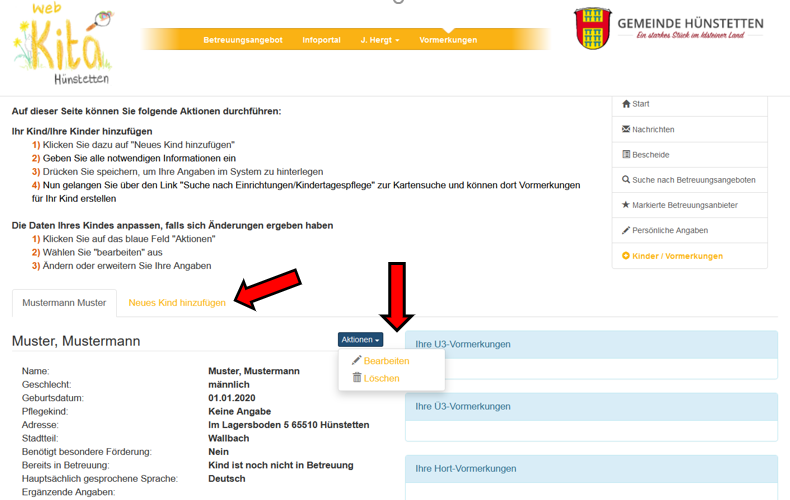
Task: Click the Stadtteil value Wallbach
Action: tap(229, 439)
